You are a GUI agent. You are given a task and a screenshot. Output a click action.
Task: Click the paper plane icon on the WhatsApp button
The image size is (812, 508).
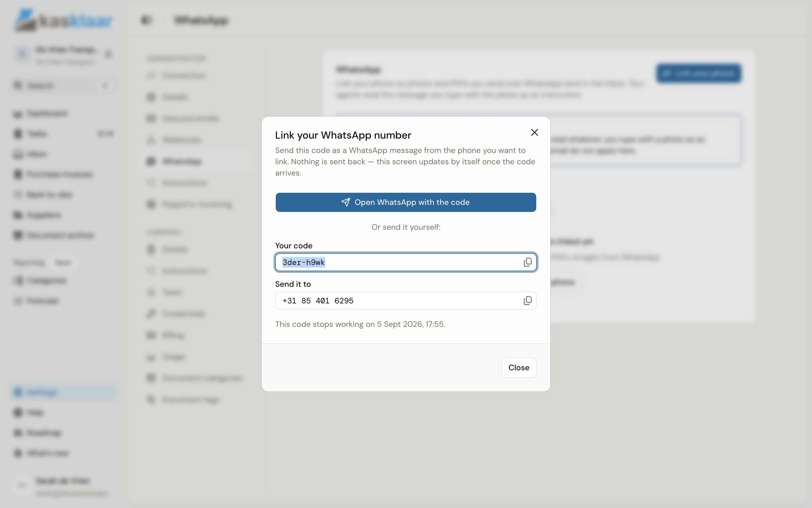346,202
